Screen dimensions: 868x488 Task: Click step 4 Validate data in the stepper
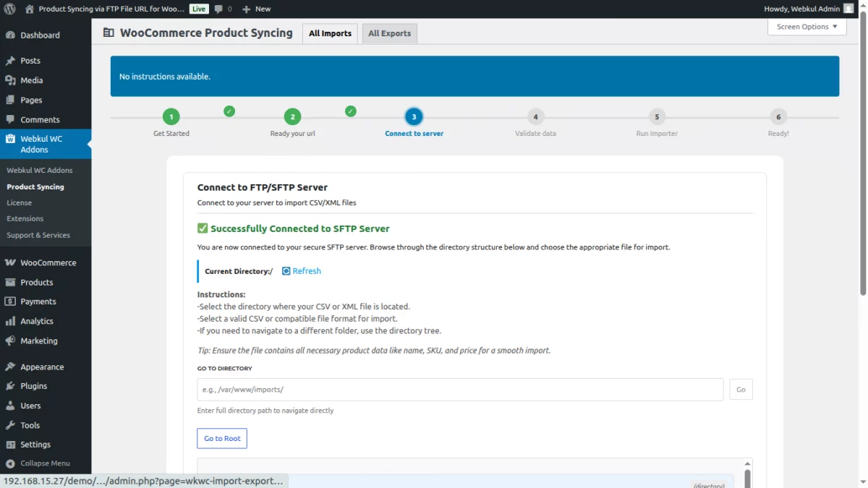(x=535, y=116)
